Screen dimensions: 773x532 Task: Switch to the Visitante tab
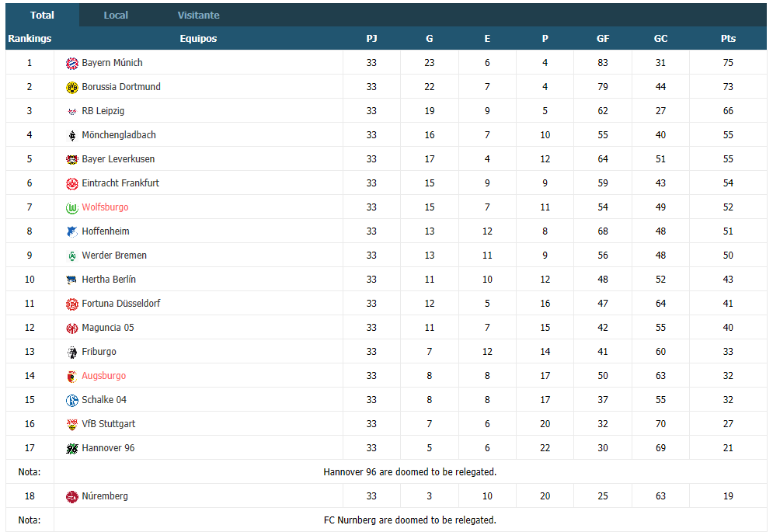coord(199,16)
